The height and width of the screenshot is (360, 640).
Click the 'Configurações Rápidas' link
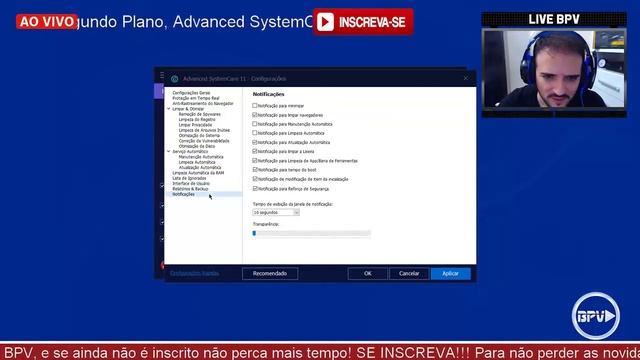click(194, 273)
